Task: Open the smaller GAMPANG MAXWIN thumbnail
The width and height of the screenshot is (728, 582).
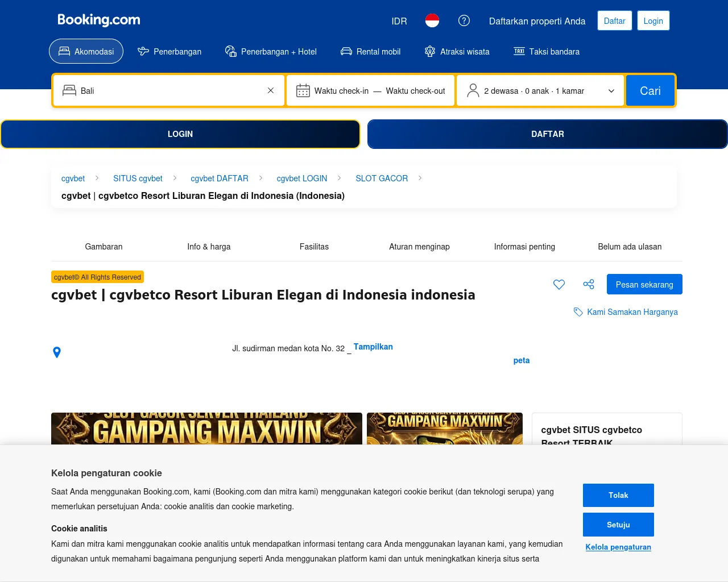Action: click(x=445, y=429)
